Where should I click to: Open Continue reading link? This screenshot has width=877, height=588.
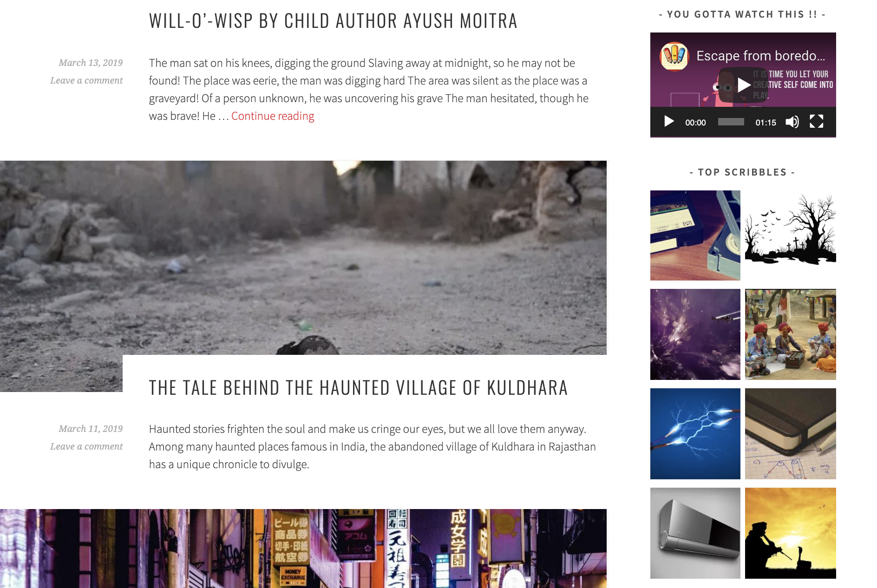(x=273, y=116)
